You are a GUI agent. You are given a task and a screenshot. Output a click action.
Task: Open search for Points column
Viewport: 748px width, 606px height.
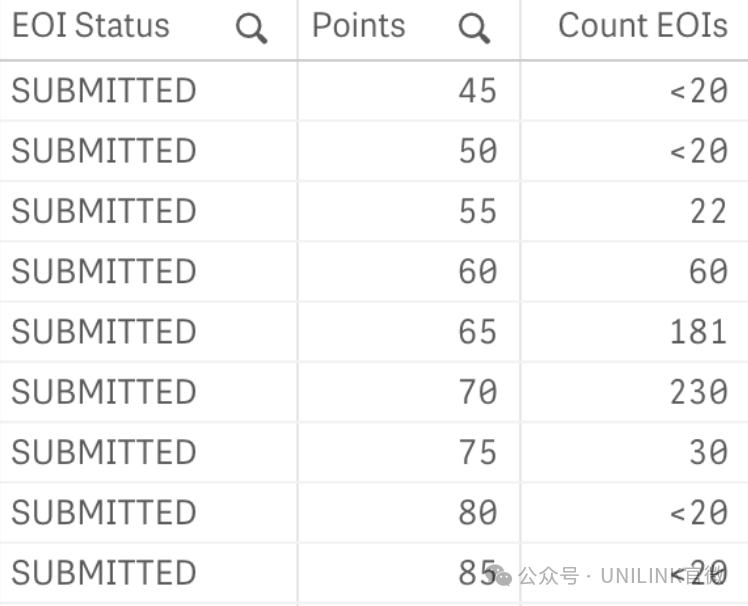coord(474,29)
